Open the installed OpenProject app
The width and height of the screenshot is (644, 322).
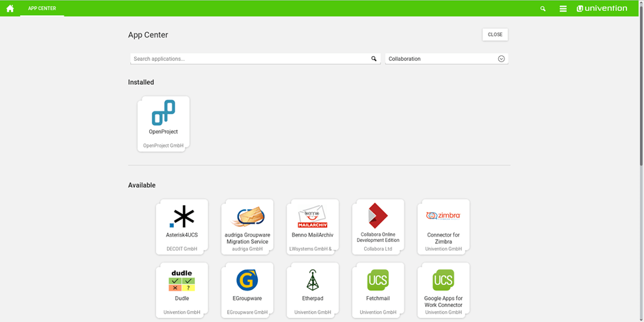[x=164, y=123]
